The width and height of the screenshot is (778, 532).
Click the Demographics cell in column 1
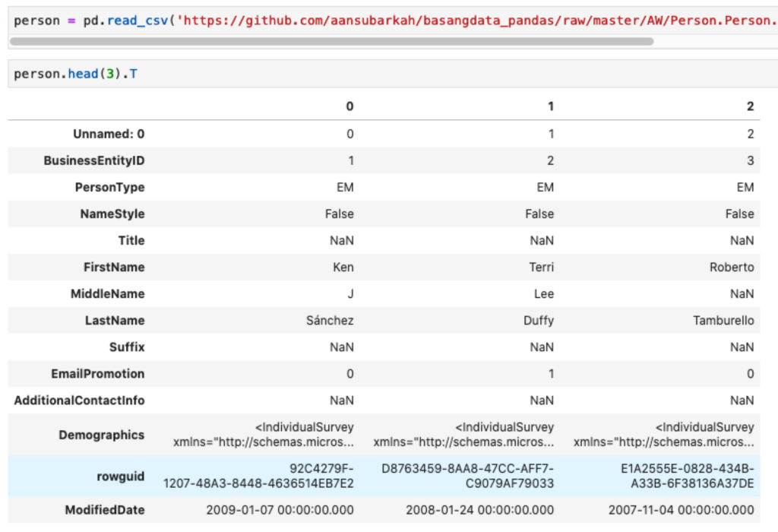[x=463, y=435]
